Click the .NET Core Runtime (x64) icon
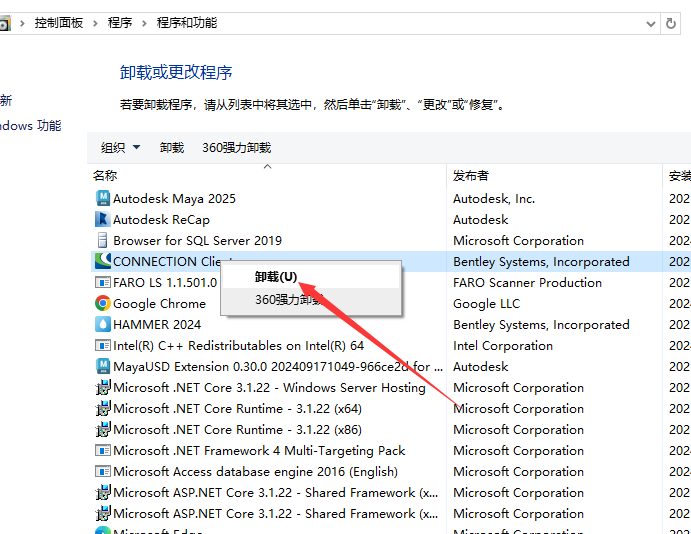The image size is (691, 534). point(103,408)
